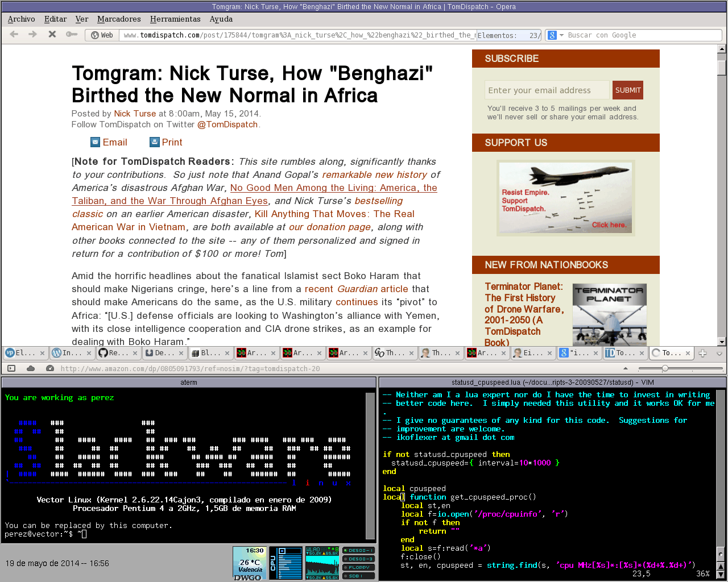The width and height of the screenshot is (728, 582).
Task: Close the 'Ei...' tab
Action: 549,353
